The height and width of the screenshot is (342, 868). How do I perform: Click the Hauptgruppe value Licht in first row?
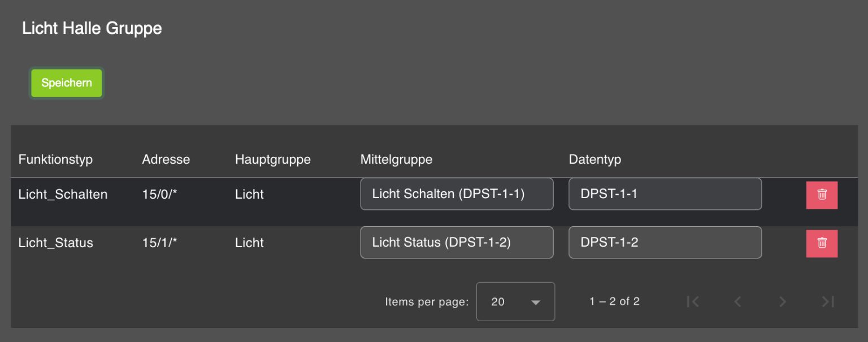(249, 194)
